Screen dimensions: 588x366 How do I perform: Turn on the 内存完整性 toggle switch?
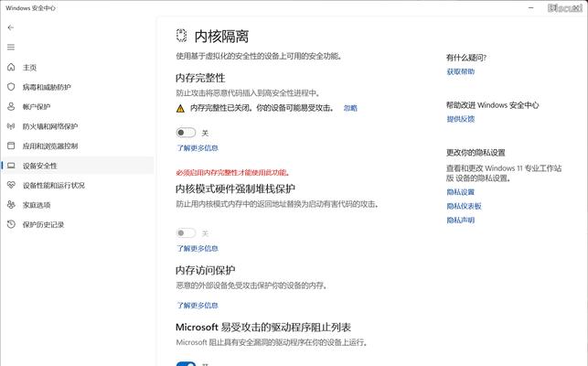point(186,133)
